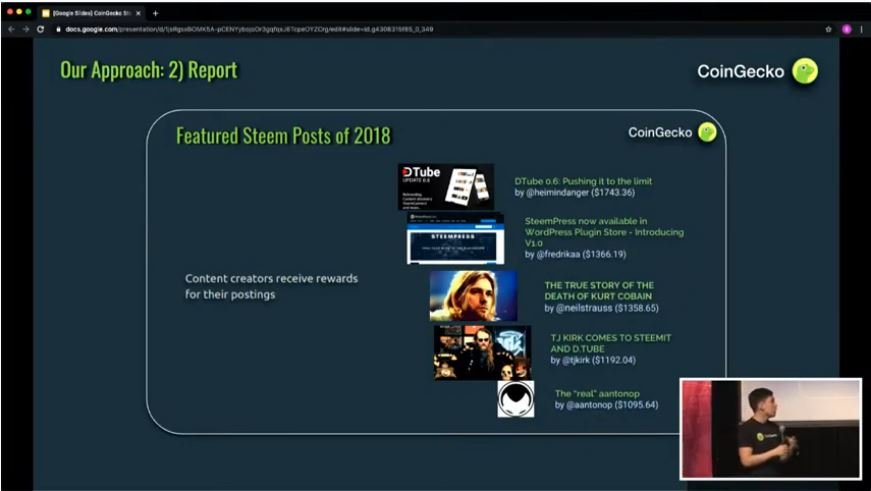Click the large CoinGecko gecko logo
The width and height of the screenshot is (871, 491).
click(804, 71)
